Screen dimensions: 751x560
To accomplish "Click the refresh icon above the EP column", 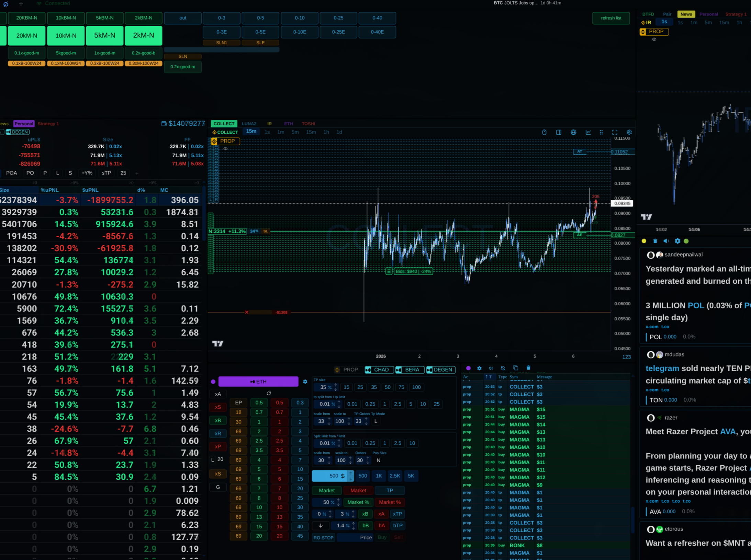I will click(x=269, y=393).
